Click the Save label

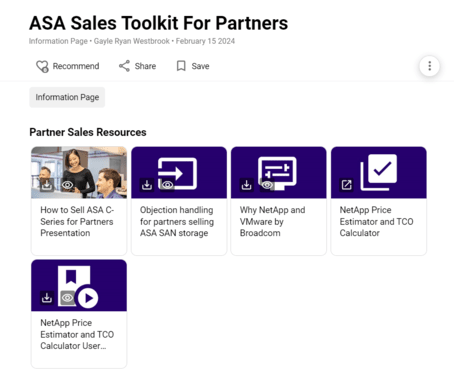tap(200, 66)
